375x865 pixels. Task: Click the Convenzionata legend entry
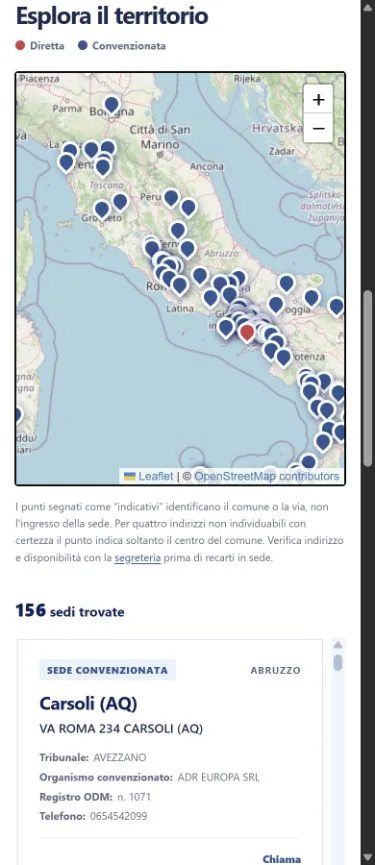point(122,46)
